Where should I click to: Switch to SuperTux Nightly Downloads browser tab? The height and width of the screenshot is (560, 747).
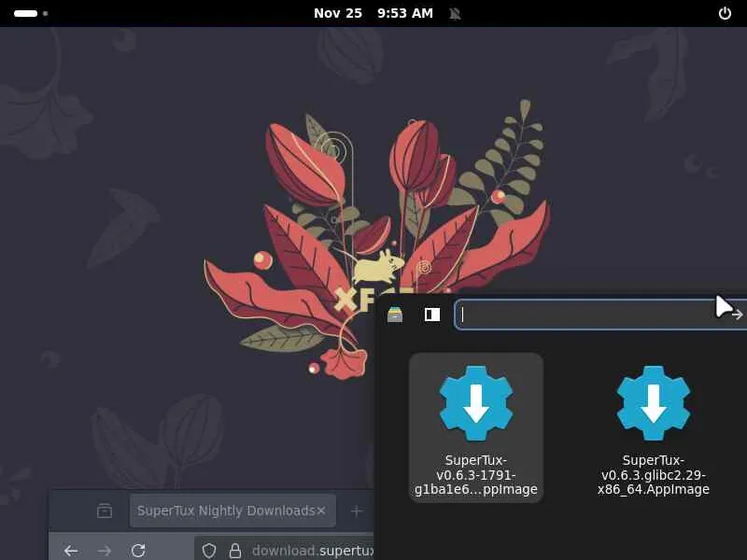tap(226, 511)
